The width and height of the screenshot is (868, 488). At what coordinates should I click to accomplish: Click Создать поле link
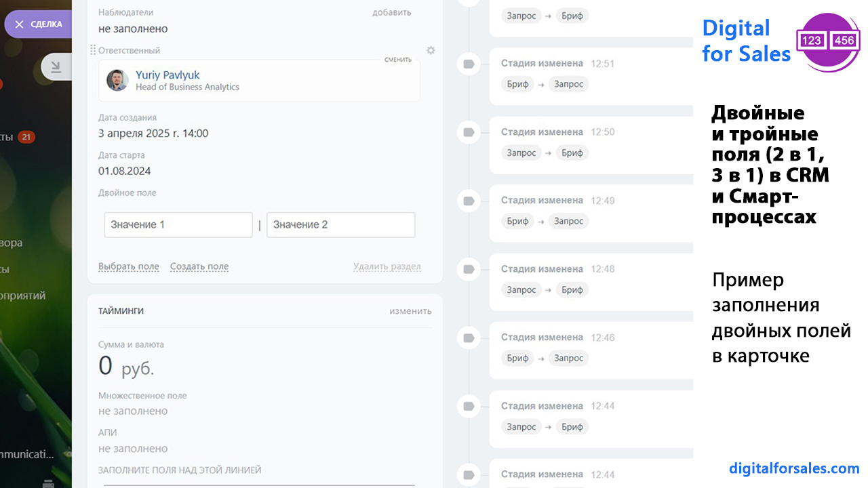point(199,266)
